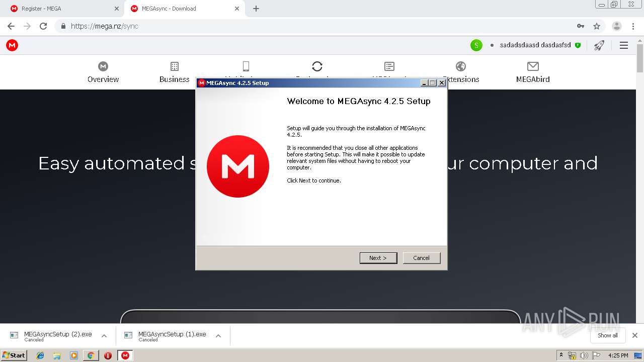Open Chrome's three-dot menu
The width and height of the screenshot is (644, 362).
coord(634,26)
